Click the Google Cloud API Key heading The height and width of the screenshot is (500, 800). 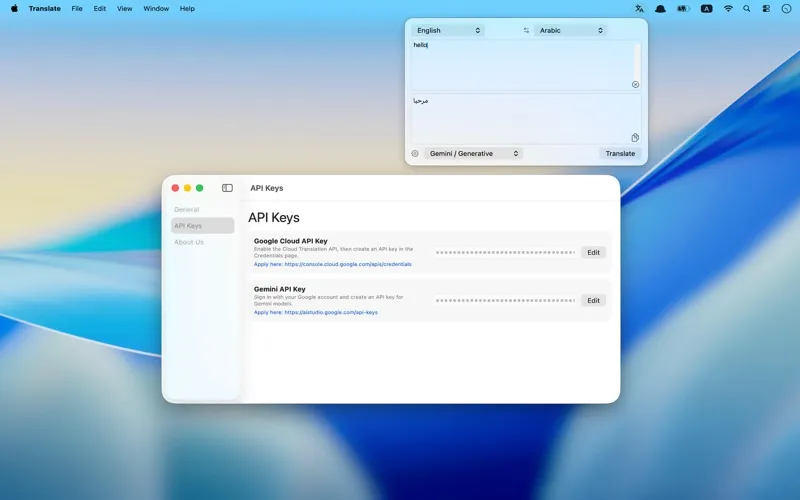point(290,241)
